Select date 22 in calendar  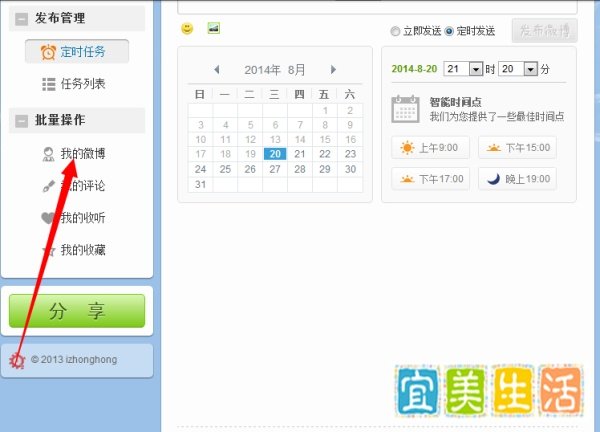pos(325,154)
